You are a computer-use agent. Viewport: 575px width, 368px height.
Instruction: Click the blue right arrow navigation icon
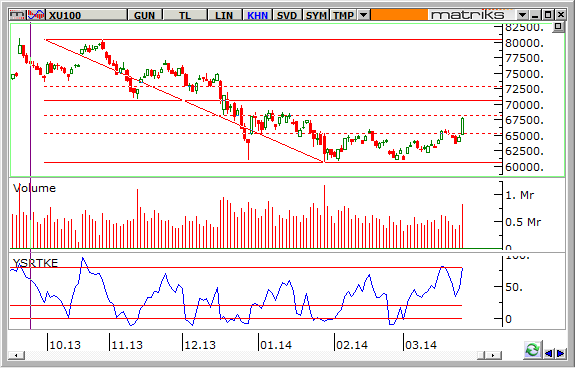coord(560,353)
